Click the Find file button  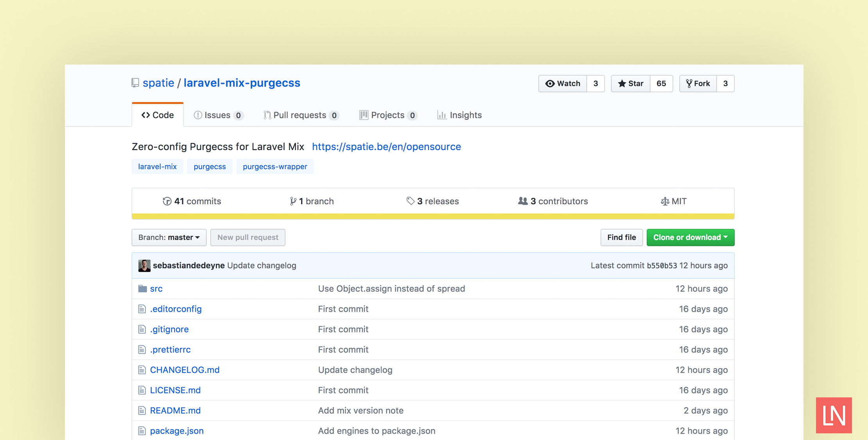(622, 236)
